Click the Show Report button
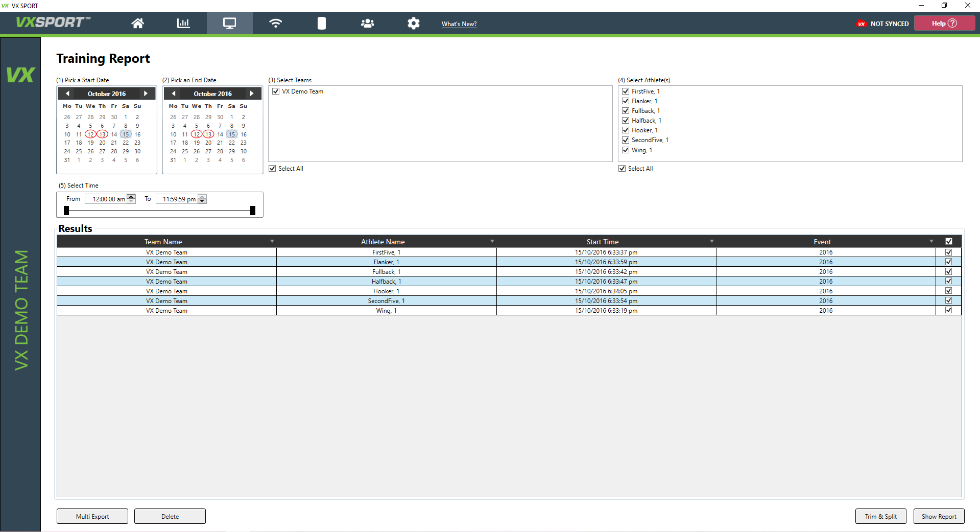Screen dimensions: 980x532 [939, 516]
